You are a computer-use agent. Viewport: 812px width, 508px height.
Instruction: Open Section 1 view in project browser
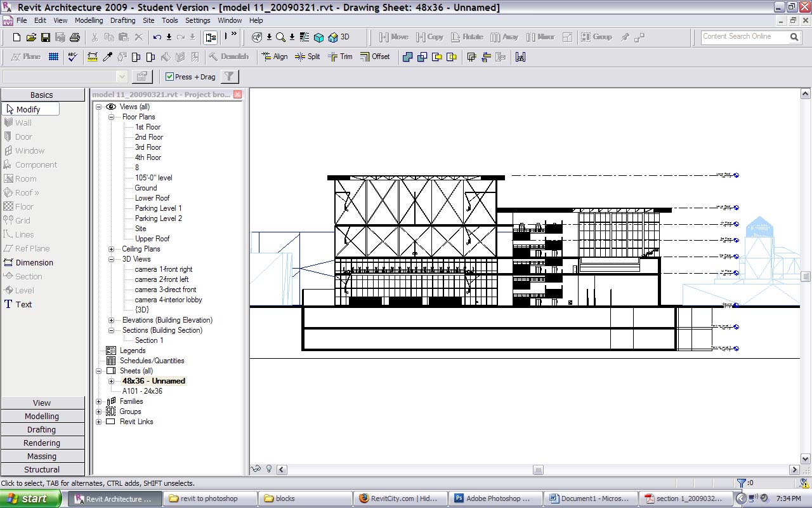(149, 340)
